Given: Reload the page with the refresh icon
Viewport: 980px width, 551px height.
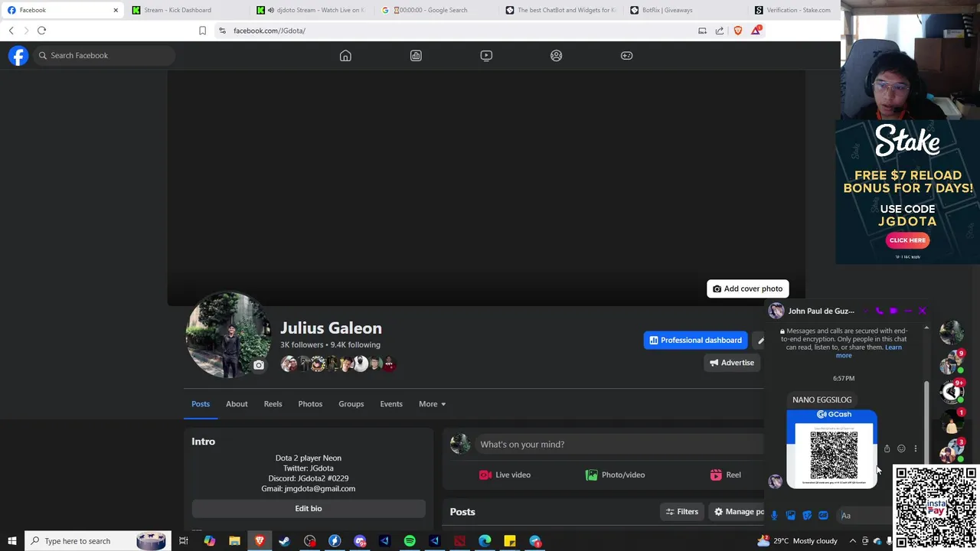Looking at the screenshot, I should pos(41,31).
